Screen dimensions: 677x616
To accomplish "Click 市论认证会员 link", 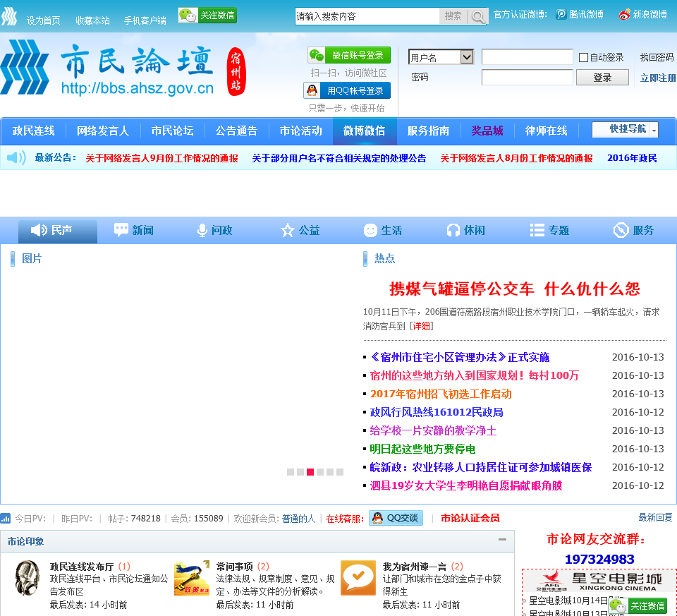I will (x=470, y=518).
